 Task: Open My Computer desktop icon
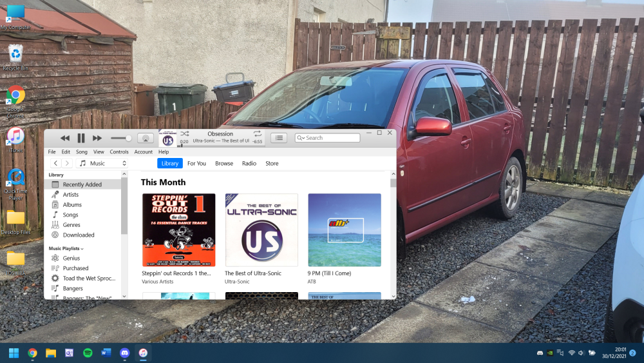(x=15, y=17)
